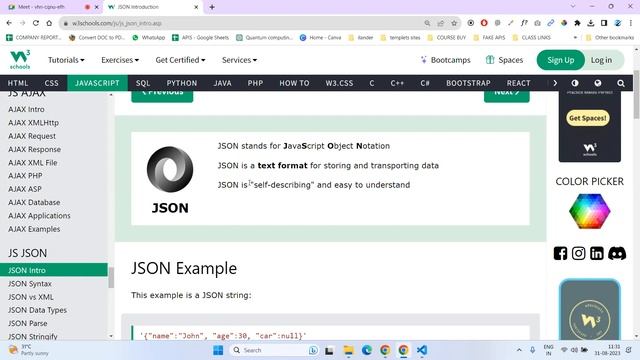Go back to previous page
640x360 pixels.
pos(9,23)
